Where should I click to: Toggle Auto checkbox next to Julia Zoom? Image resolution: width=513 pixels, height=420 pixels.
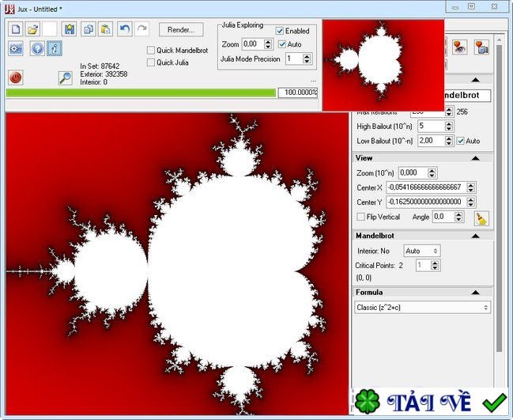tap(282, 44)
